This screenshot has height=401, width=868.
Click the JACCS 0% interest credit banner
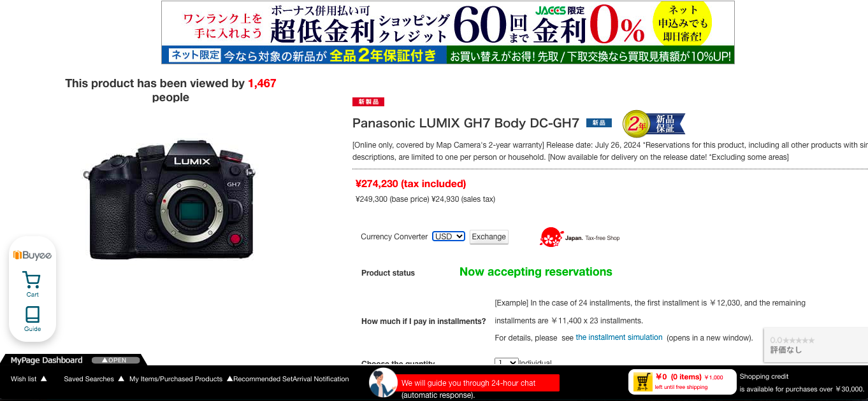click(447, 32)
